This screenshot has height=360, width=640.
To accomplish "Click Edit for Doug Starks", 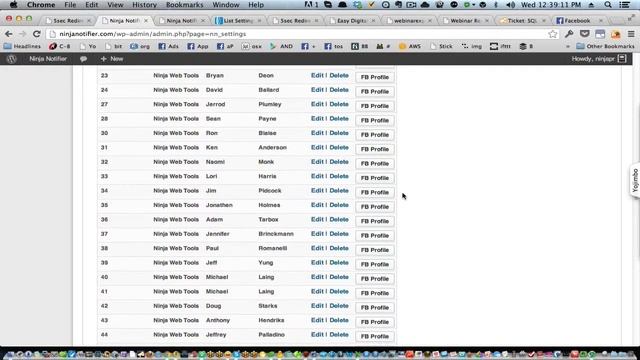I will pos(317,306).
